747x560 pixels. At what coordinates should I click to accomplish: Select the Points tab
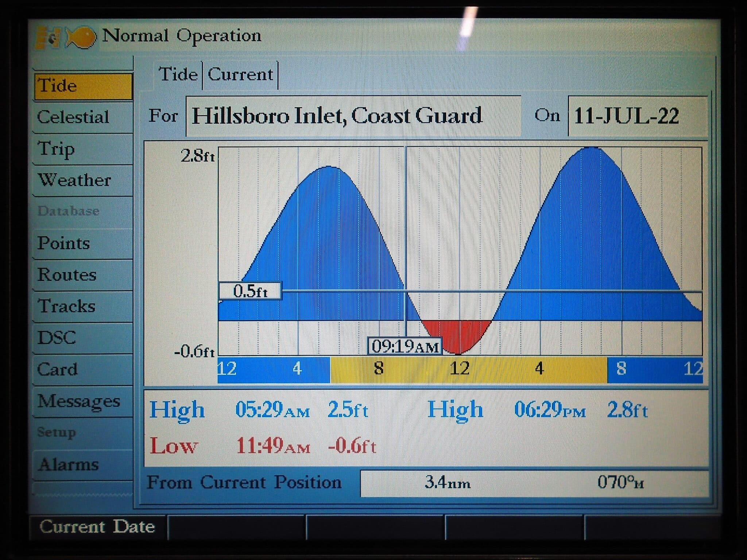pyautogui.click(x=64, y=242)
